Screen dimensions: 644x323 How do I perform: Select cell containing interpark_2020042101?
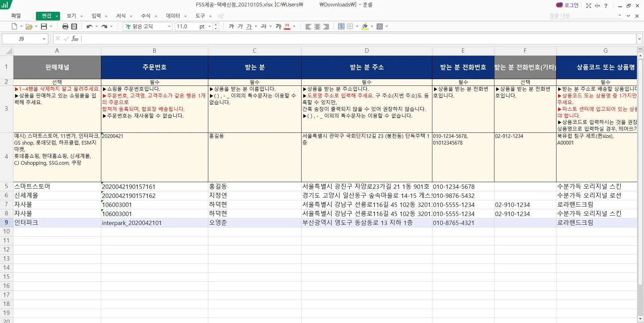point(154,223)
